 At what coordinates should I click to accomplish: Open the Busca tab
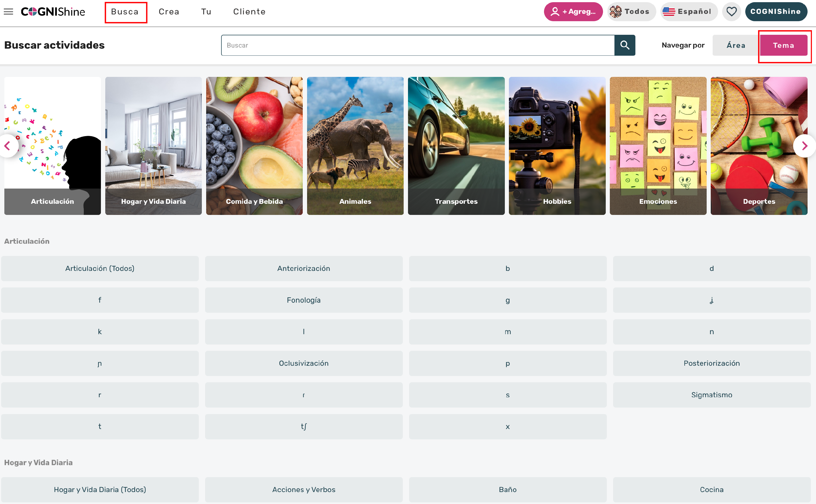(x=125, y=12)
